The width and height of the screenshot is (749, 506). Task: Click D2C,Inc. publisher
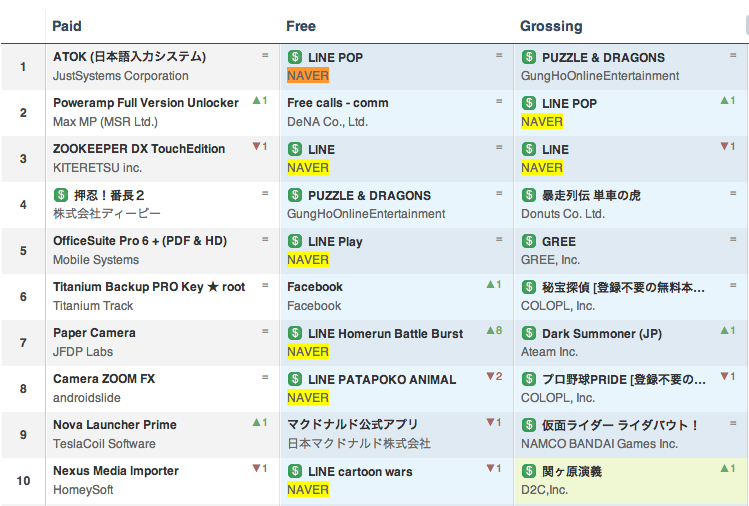(x=544, y=490)
